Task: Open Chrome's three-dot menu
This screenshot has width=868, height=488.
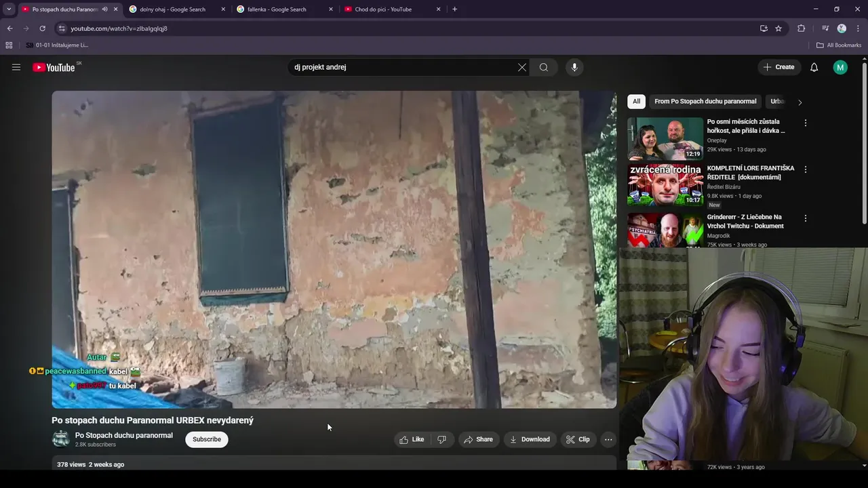Action: click(x=859, y=28)
